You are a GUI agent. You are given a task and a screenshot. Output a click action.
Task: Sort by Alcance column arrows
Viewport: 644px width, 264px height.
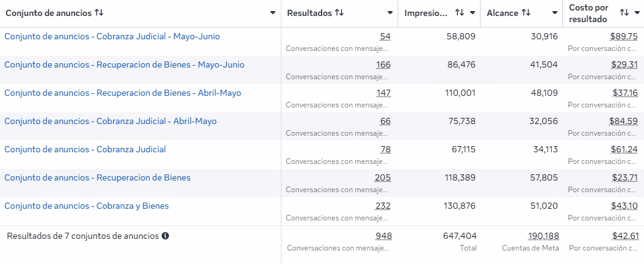tap(526, 13)
